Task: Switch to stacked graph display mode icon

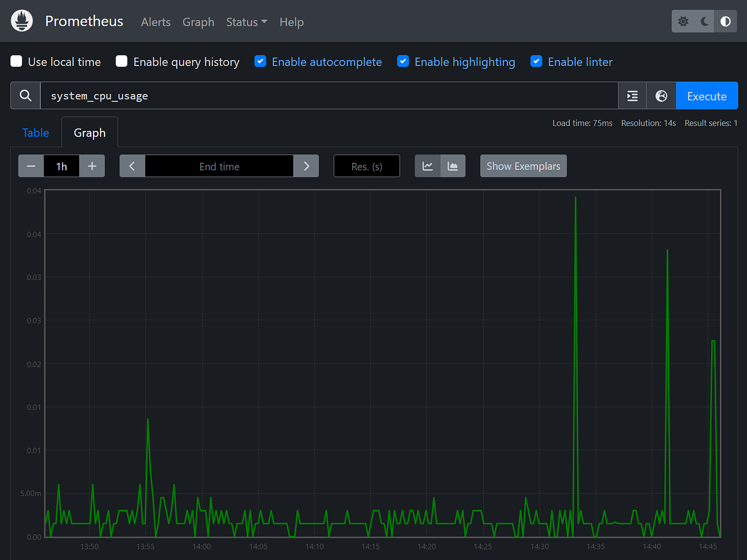Action: coord(453,166)
